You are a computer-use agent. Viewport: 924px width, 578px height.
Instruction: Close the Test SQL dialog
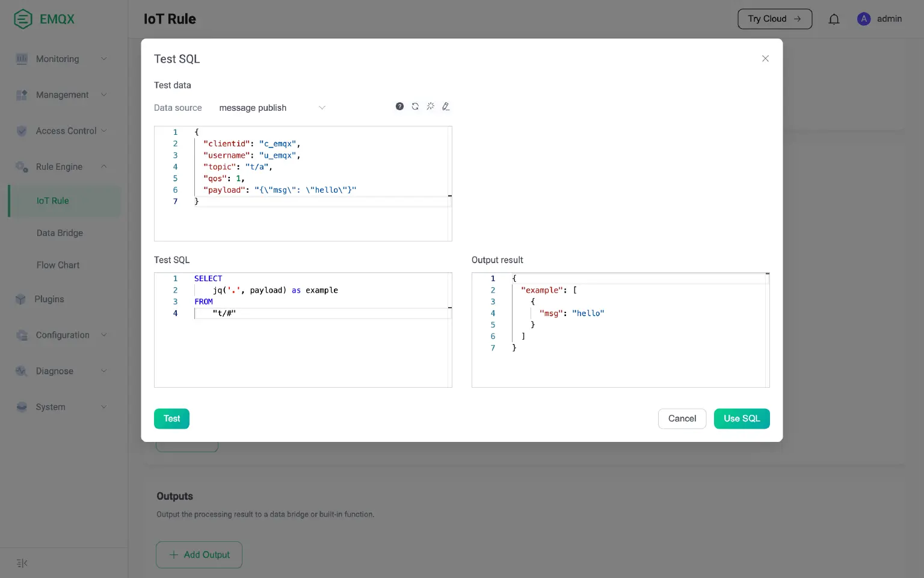[765, 58]
